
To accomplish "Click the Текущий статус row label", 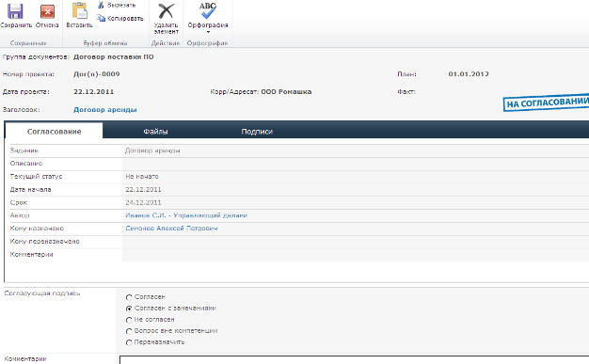I will (x=36, y=176).
